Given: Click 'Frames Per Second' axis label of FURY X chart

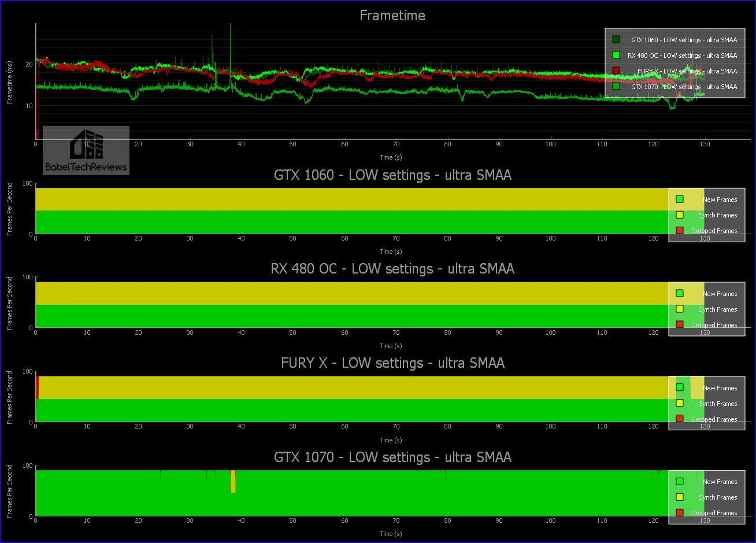Looking at the screenshot, I should coord(10,398).
